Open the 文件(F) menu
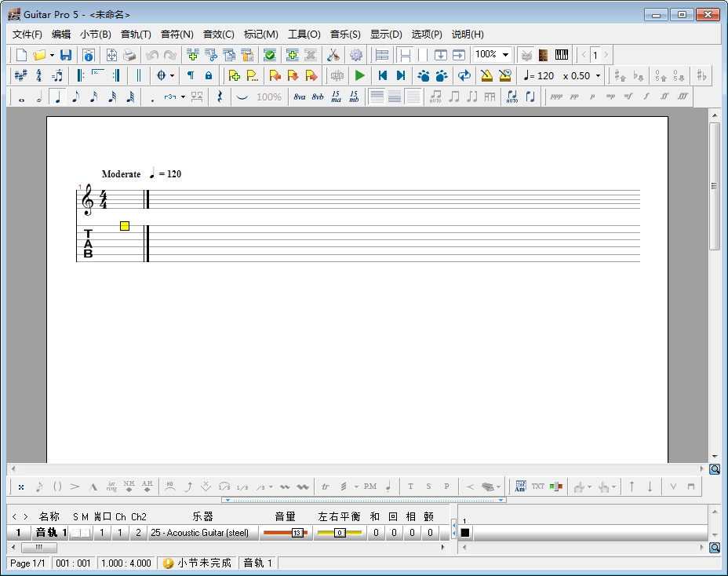Screen dimensions: 728x576 tap(27, 35)
